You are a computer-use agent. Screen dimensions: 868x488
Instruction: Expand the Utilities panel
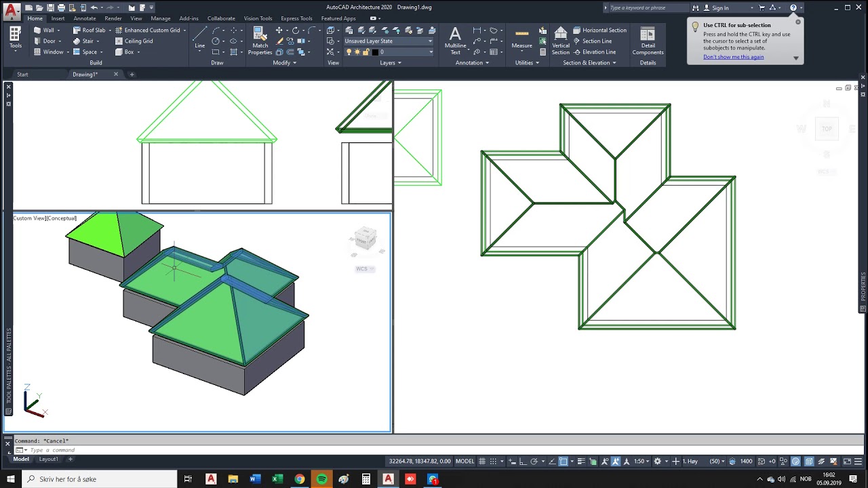[x=527, y=63]
